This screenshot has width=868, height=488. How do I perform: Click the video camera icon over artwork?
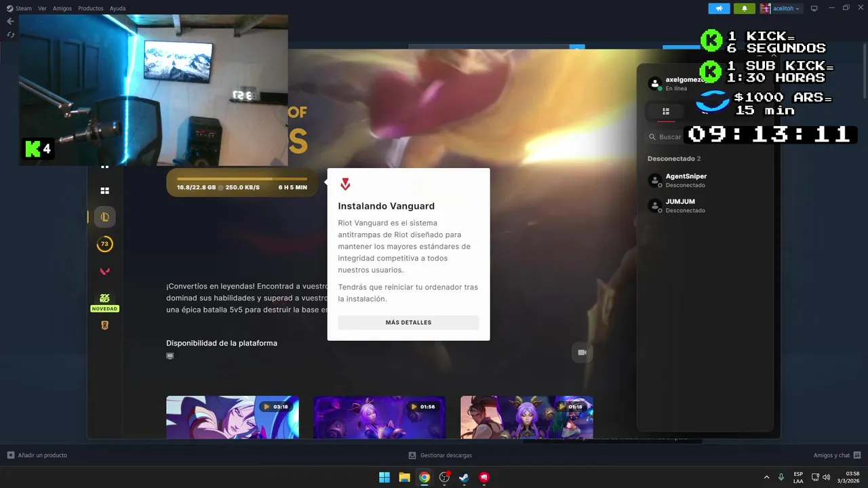click(582, 352)
